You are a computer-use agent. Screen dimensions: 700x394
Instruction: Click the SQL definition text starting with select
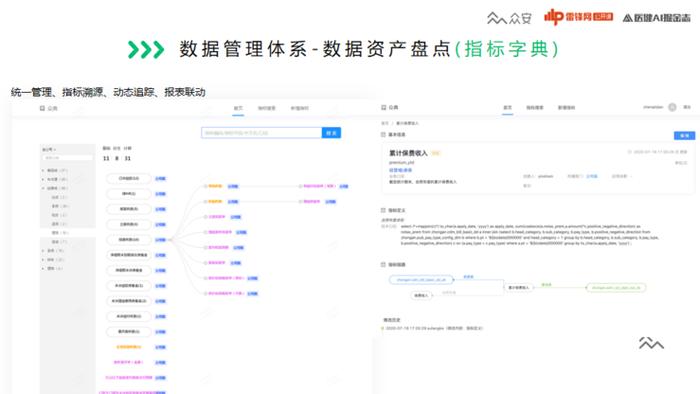pos(529,235)
